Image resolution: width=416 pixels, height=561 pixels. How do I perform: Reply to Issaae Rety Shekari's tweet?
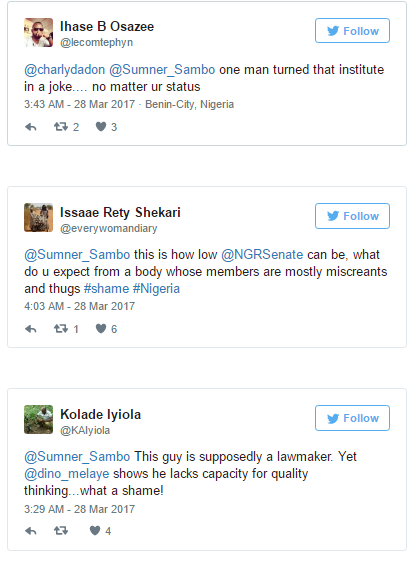click(31, 329)
